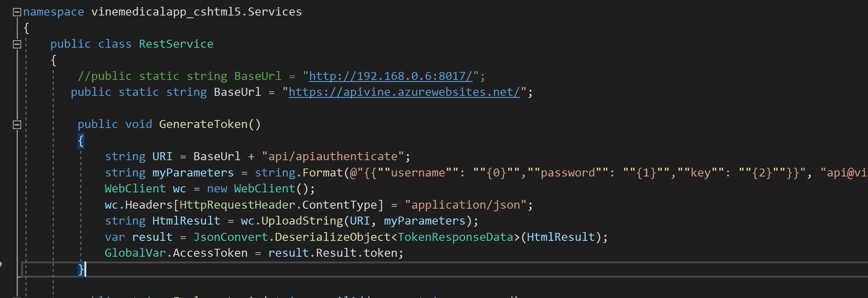Click result.Result.token expression
This screenshot has height=298, width=868.
point(333,253)
